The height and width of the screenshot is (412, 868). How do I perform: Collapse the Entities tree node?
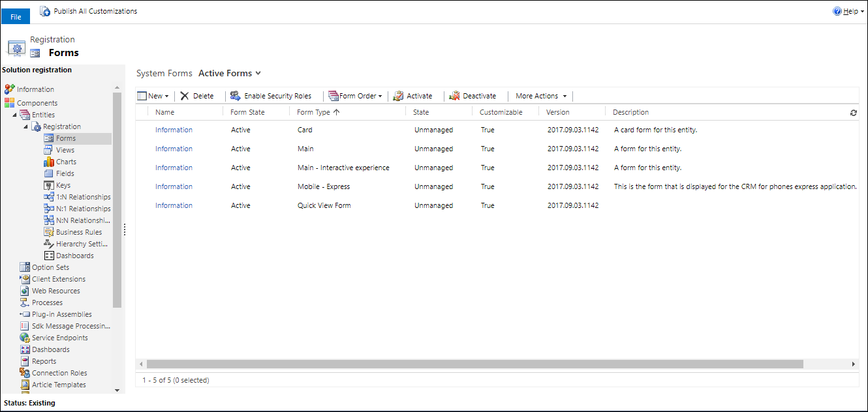(x=15, y=115)
